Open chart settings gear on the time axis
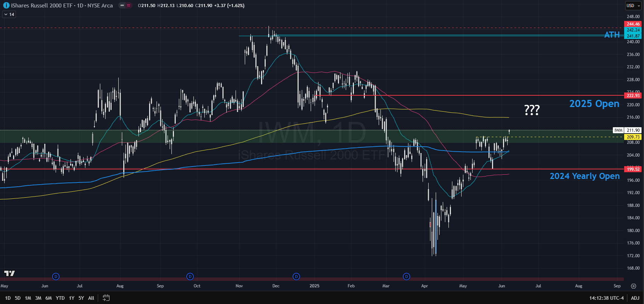644x304 pixels. click(x=633, y=286)
